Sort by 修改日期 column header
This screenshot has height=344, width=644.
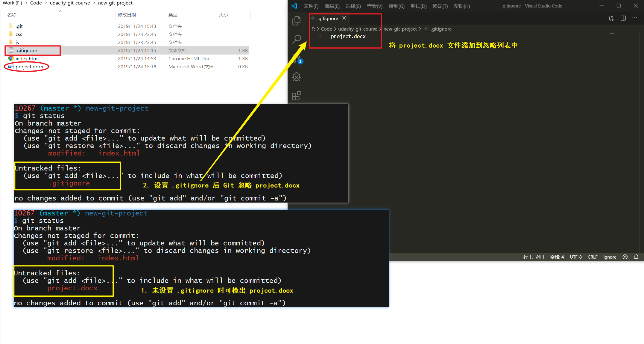[x=127, y=15]
